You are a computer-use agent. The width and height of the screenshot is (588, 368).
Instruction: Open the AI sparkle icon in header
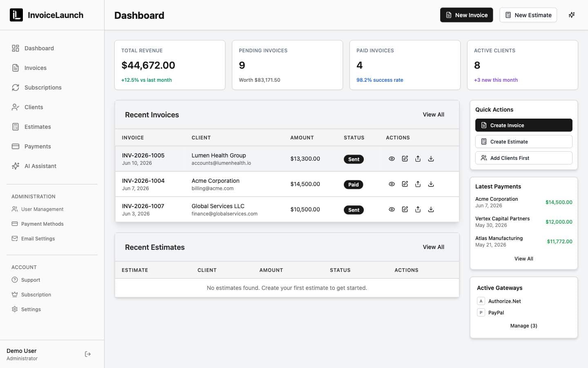coord(572,15)
